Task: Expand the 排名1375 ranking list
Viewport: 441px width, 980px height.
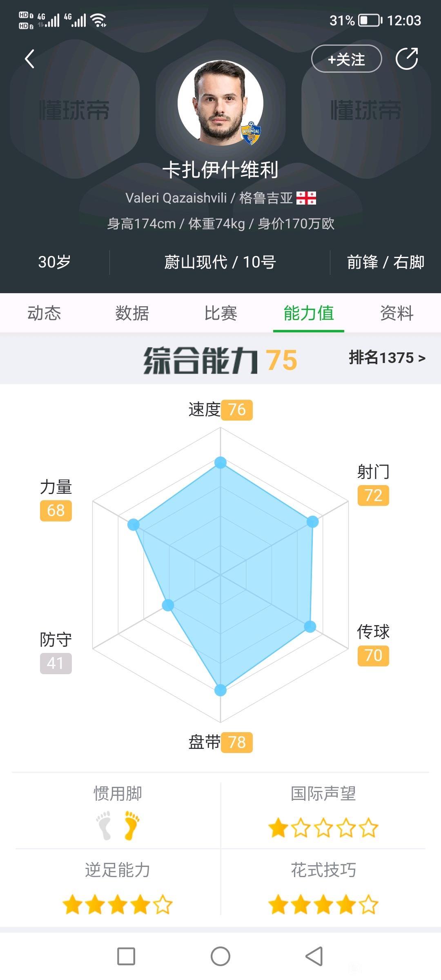Action: click(387, 358)
